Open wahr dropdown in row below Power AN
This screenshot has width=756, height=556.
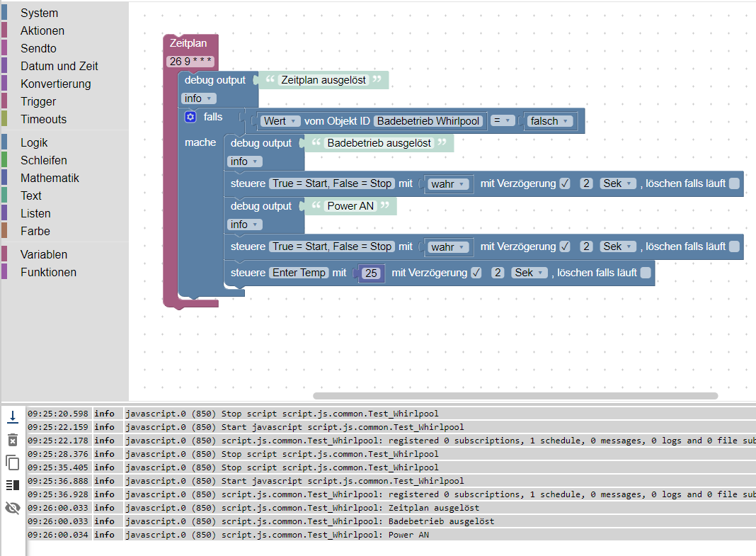coord(448,247)
